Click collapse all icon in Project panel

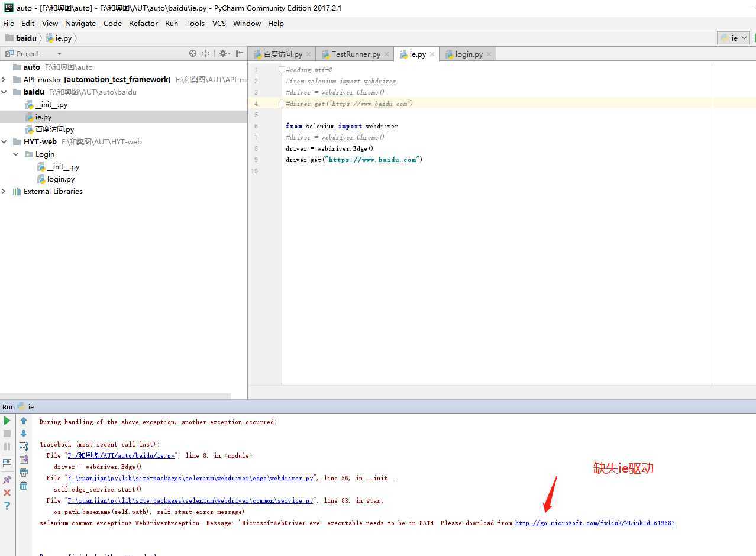[x=205, y=53]
